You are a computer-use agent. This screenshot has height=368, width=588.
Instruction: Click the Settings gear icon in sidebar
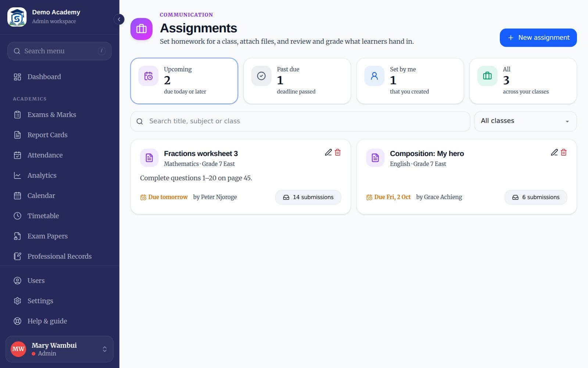(x=17, y=301)
